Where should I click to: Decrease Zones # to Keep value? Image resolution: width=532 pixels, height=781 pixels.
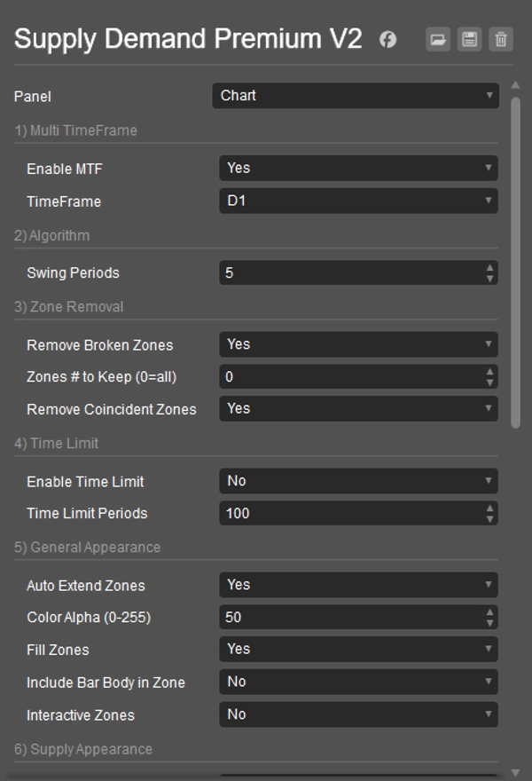489,381
